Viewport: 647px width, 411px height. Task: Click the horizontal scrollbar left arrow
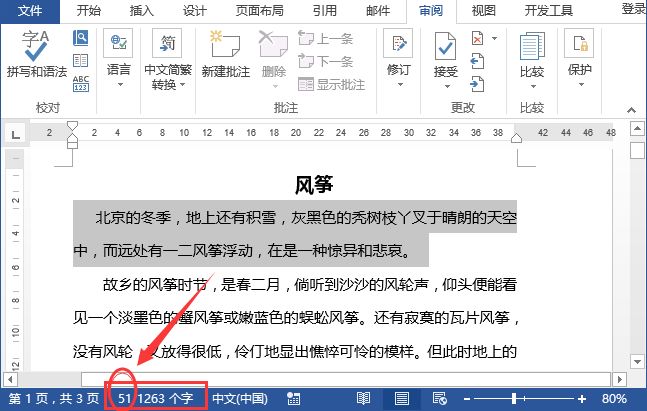point(10,379)
